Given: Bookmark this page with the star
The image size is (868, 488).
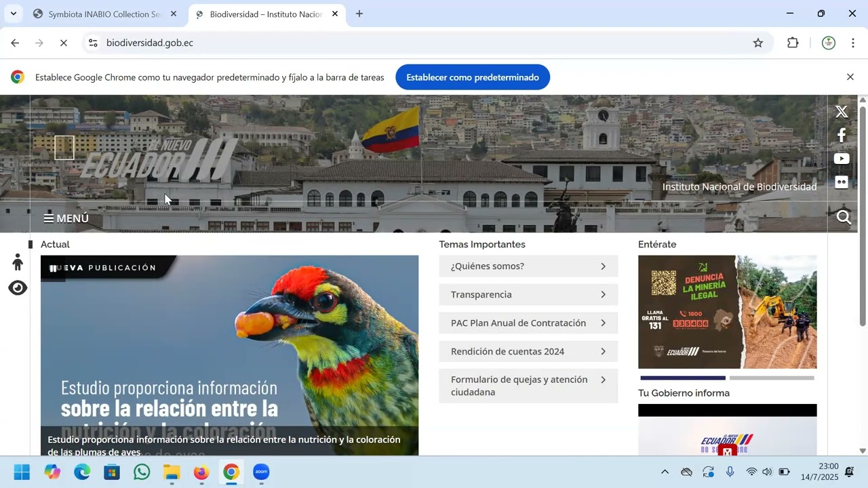Looking at the screenshot, I should [757, 43].
